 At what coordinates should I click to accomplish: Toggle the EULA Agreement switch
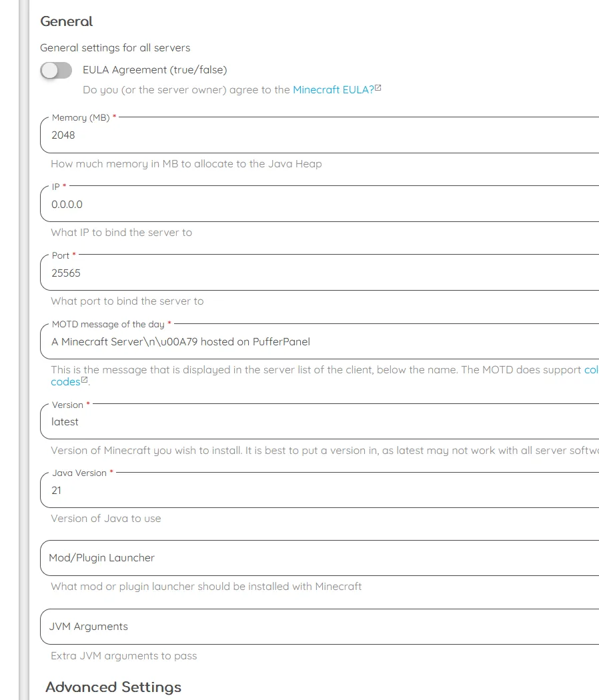point(56,70)
